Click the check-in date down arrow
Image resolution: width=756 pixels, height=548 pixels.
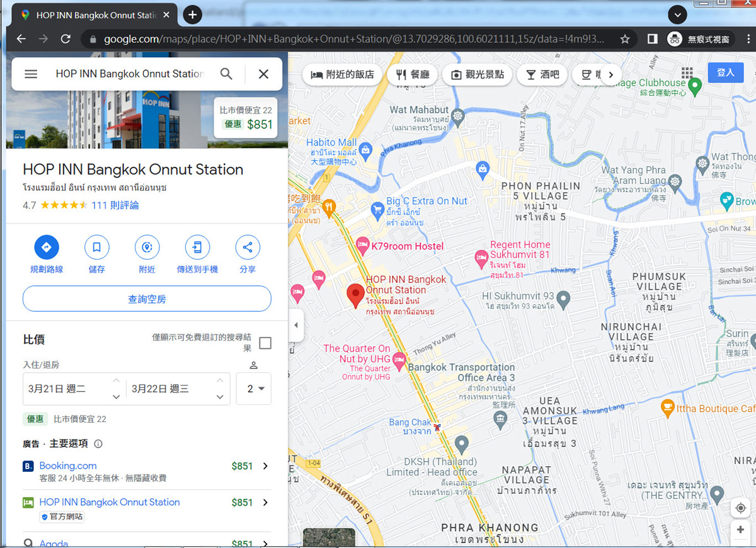116,397
